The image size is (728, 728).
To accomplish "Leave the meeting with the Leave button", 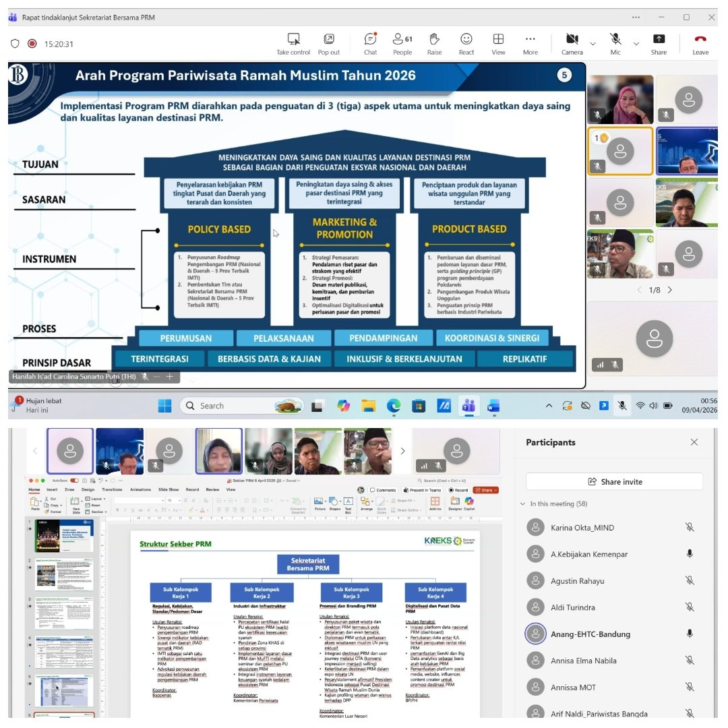I will click(x=700, y=43).
